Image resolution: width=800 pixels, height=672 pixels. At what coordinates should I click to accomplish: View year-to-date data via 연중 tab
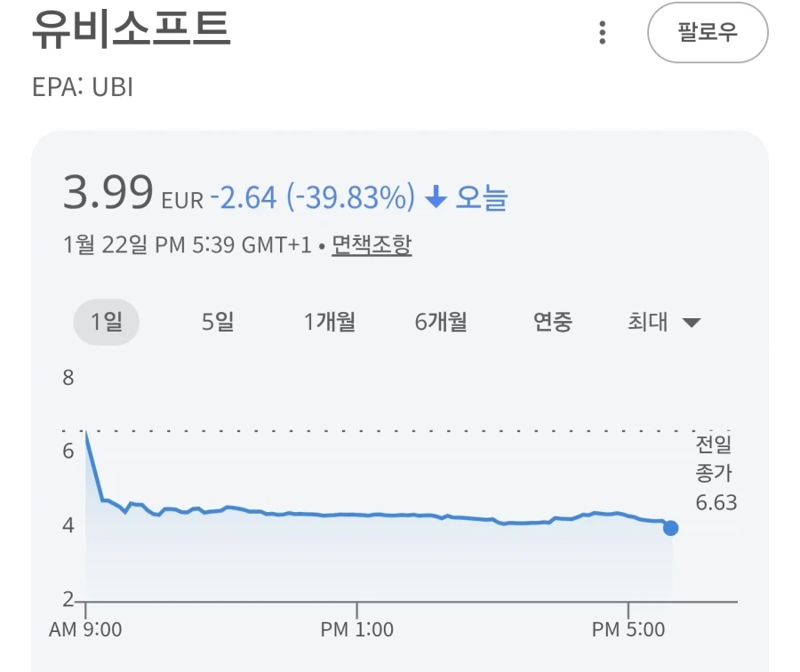552,323
